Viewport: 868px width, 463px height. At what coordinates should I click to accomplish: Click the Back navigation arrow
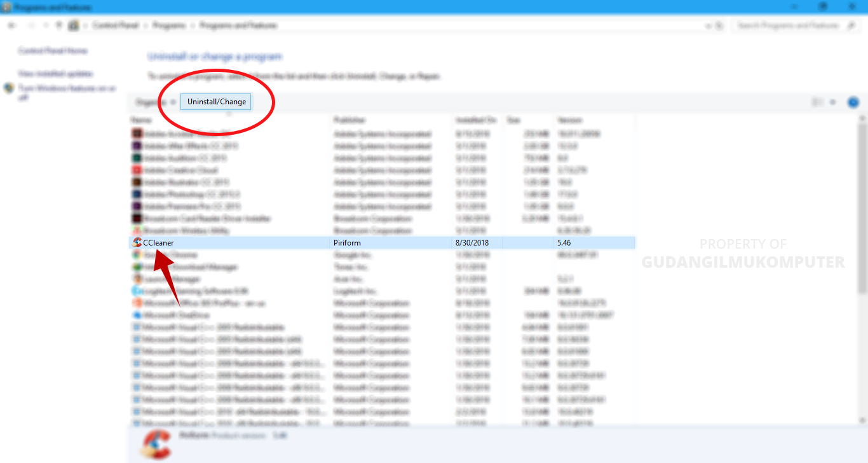tap(12, 25)
